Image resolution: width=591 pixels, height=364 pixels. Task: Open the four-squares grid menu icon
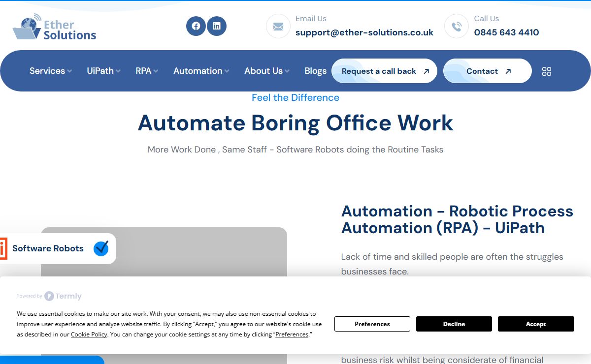pyautogui.click(x=547, y=71)
